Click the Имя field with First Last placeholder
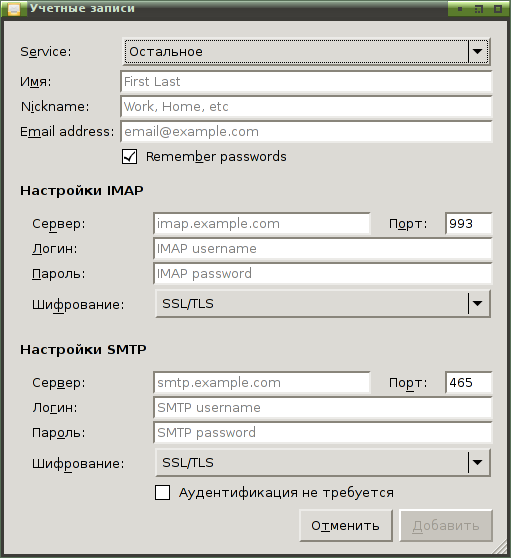511x558 pixels. point(306,81)
